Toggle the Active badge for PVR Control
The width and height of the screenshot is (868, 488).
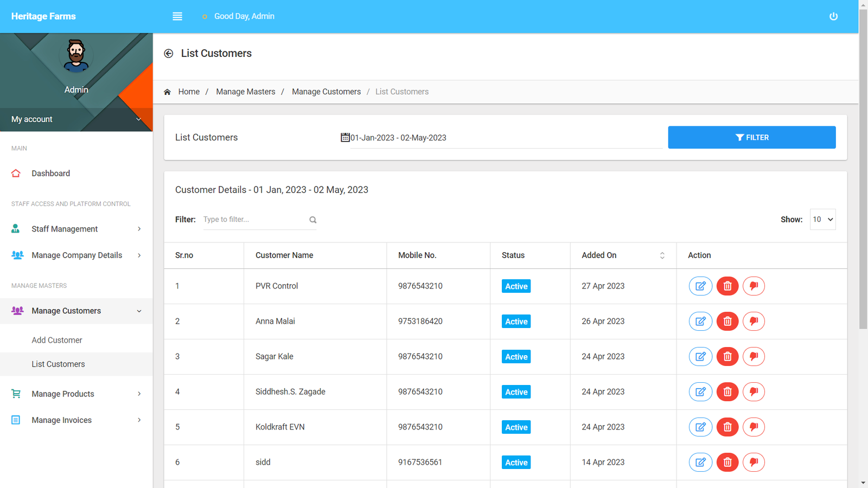pyautogui.click(x=516, y=286)
